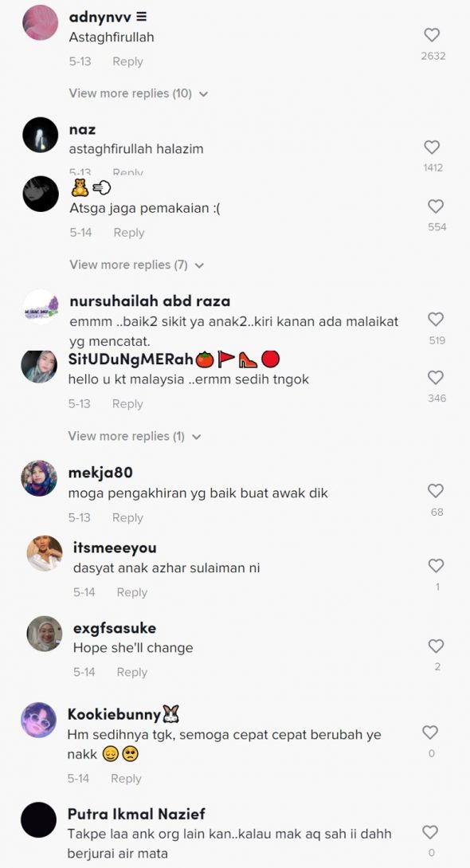Viewport: 470px width, 868px height.
Task: Toggle like on Putra Ikmal Nazief's comment
Action: click(x=430, y=833)
